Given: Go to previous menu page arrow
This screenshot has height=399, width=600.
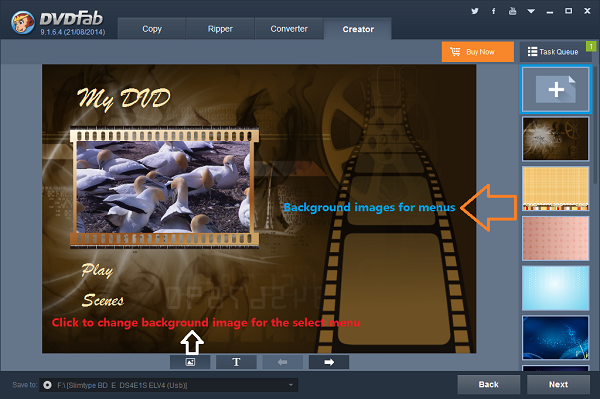Looking at the screenshot, I should (x=282, y=362).
